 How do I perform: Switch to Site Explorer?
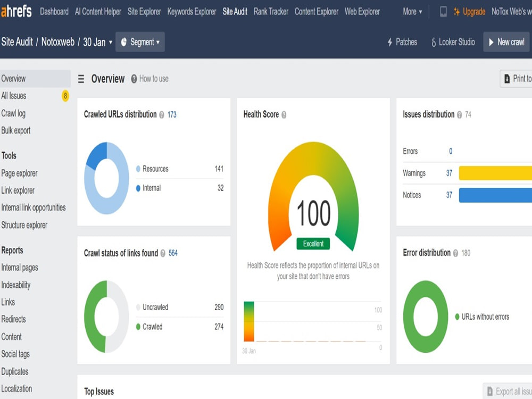(x=144, y=12)
